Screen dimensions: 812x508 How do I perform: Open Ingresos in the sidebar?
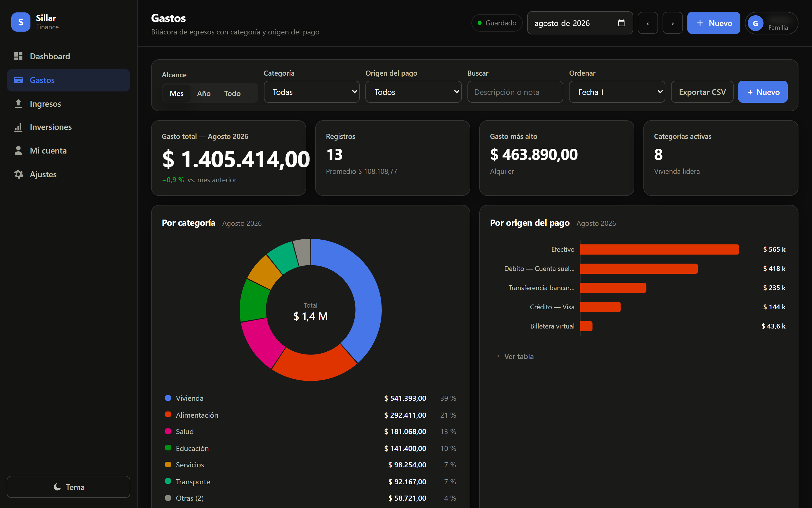point(69,104)
